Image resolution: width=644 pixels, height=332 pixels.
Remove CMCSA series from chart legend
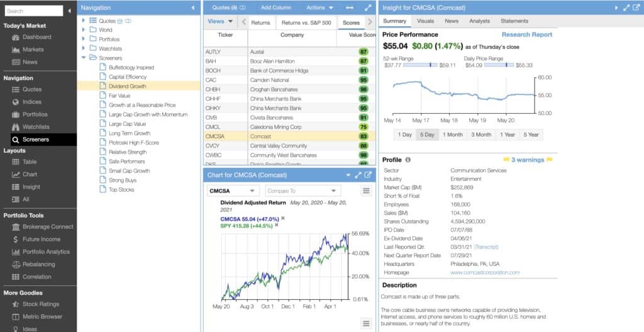(x=283, y=219)
